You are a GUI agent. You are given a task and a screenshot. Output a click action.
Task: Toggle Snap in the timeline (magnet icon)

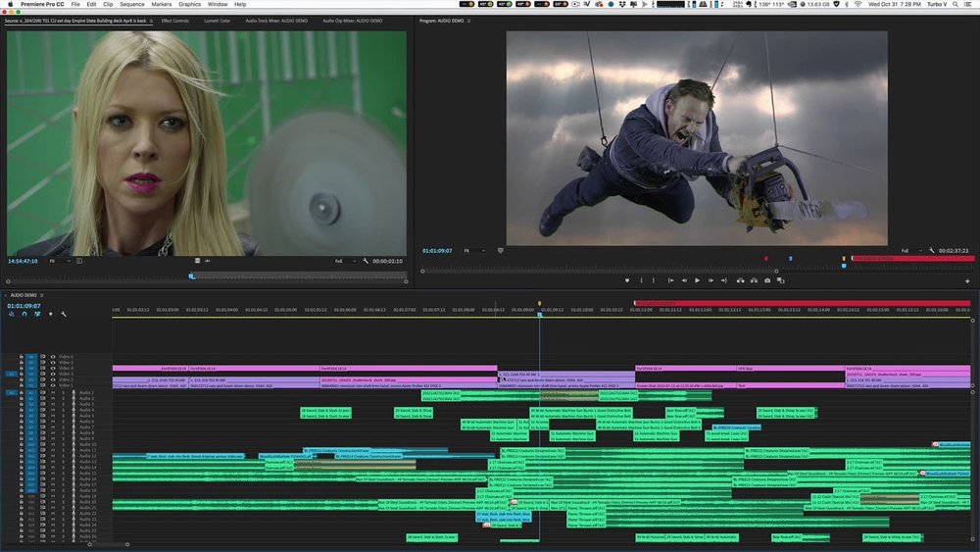tap(24, 314)
